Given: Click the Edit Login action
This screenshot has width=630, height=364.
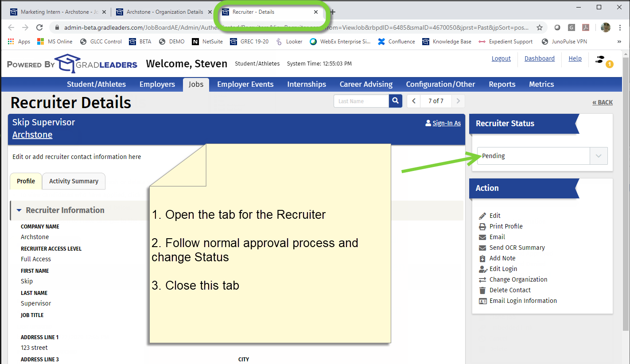Looking at the screenshot, I should [498, 269].
